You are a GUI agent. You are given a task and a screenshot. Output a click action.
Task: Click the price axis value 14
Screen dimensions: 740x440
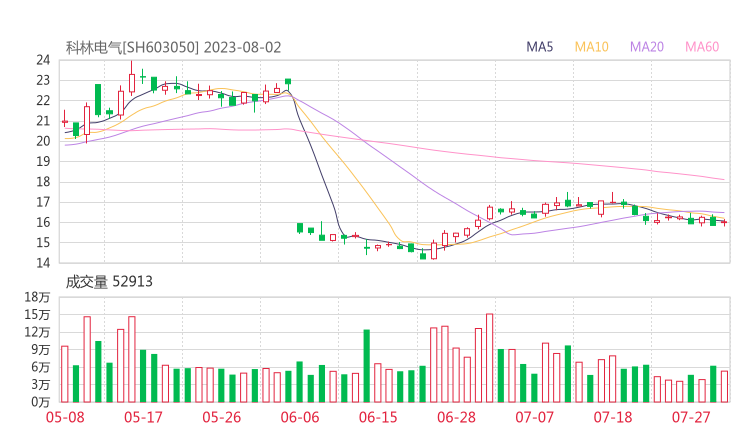pyautogui.click(x=43, y=263)
